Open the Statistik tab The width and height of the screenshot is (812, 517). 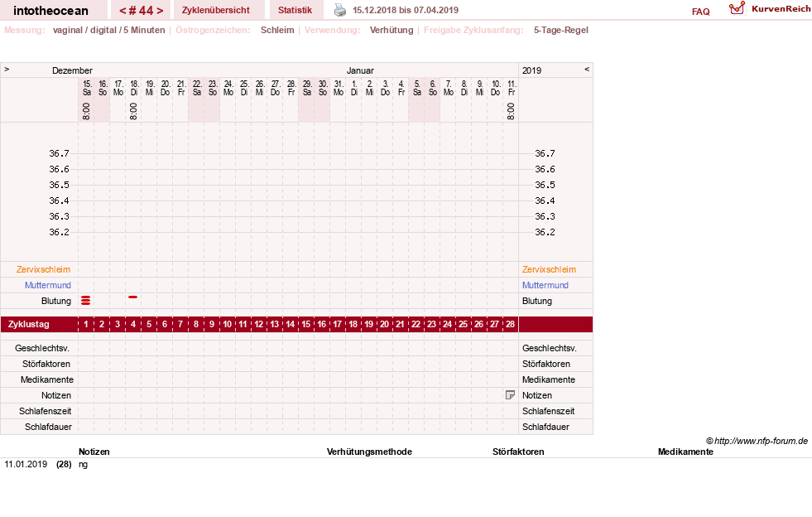pos(295,10)
